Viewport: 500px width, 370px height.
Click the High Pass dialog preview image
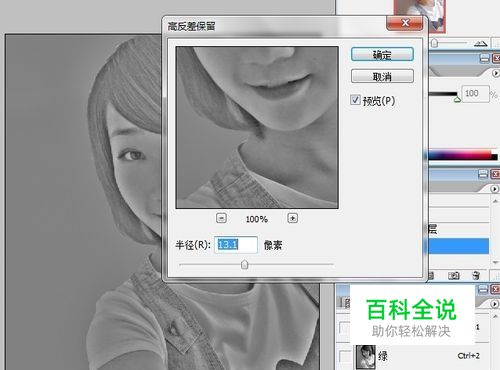pos(257,127)
